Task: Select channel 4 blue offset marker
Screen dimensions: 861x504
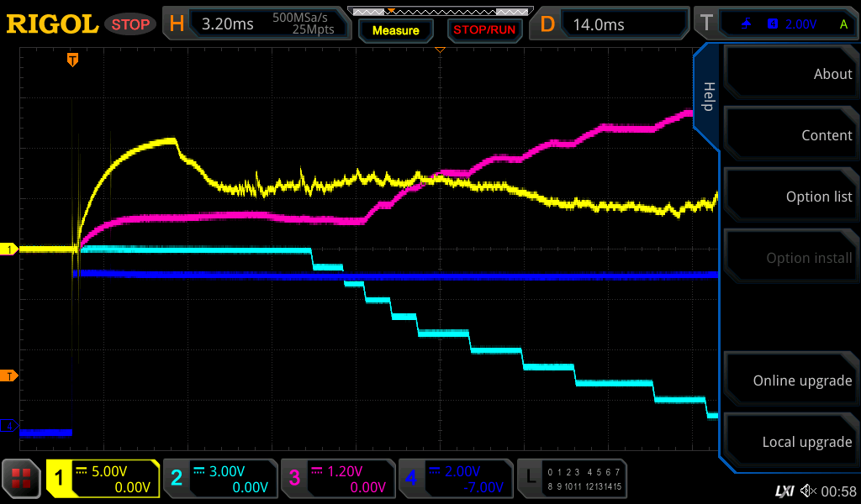Action: click(x=9, y=426)
